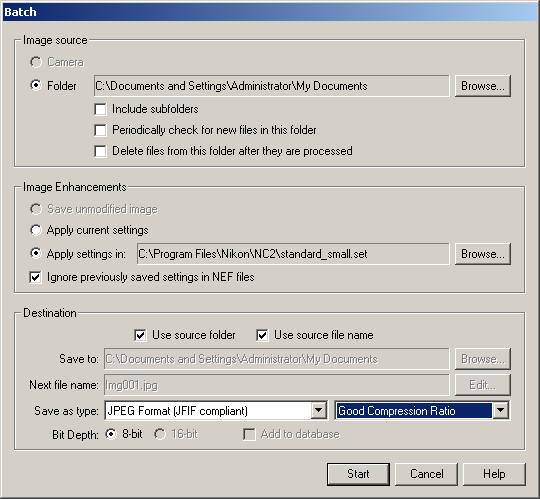Viewport: 540px width, 499px height.
Task: Check Periodically check for new files
Action: (x=100, y=130)
